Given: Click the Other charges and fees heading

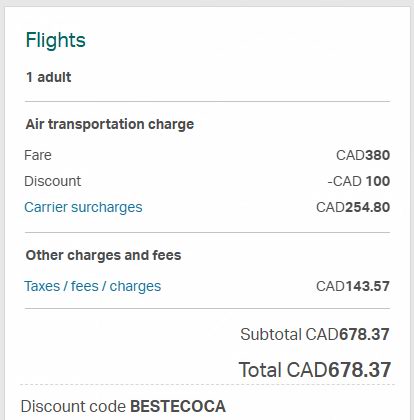Looking at the screenshot, I should (x=103, y=255).
